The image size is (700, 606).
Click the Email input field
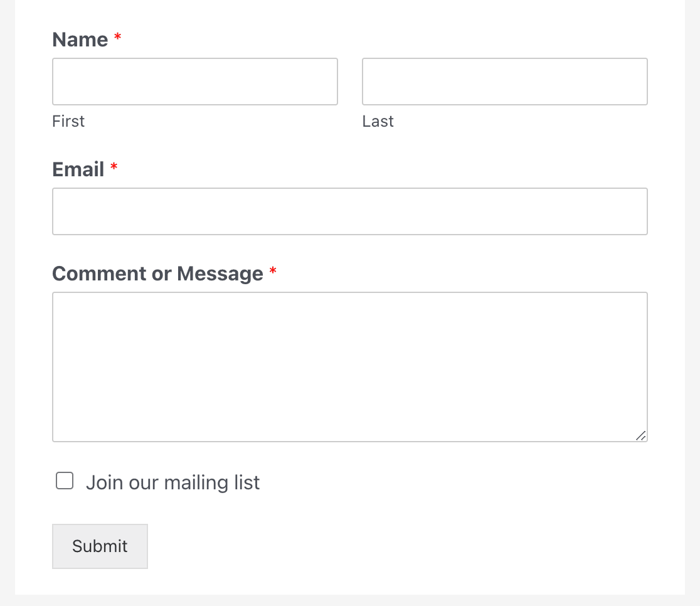pyautogui.click(x=350, y=211)
